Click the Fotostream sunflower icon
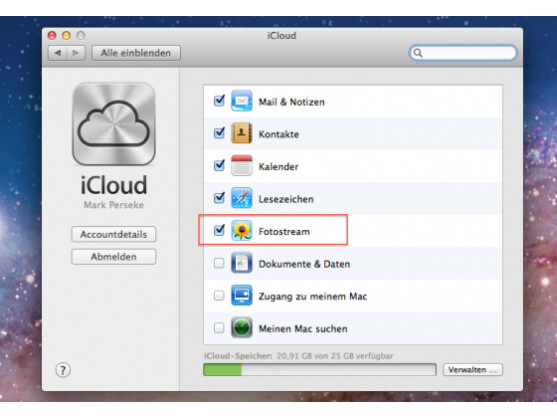The height and width of the screenshot is (418, 557). [242, 230]
